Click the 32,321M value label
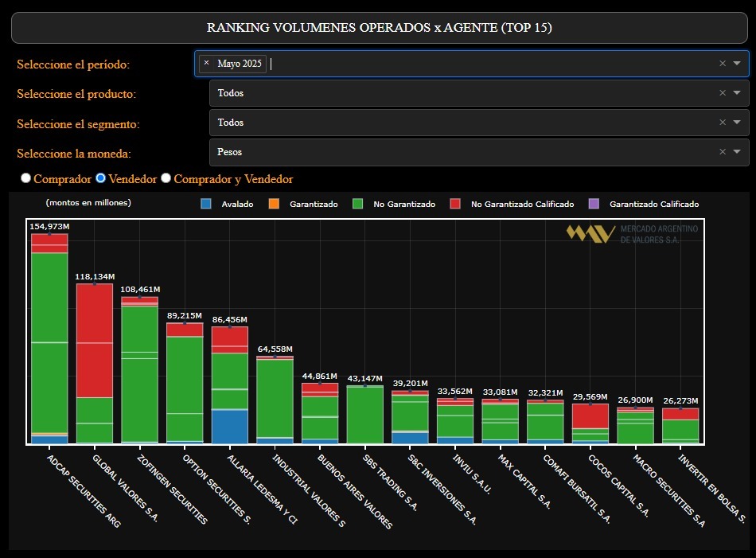Viewport: 756px width, 558px height. tap(545, 392)
